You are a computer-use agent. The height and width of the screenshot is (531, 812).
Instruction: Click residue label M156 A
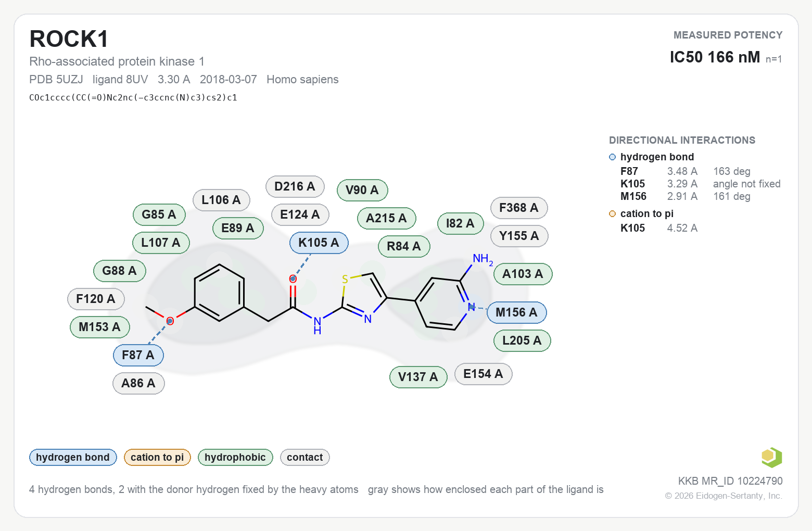516,312
